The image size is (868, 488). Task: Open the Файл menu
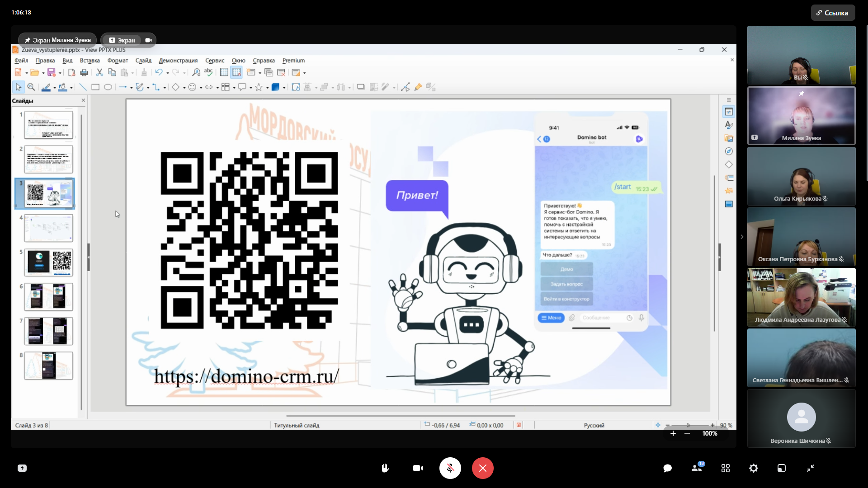point(21,61)
